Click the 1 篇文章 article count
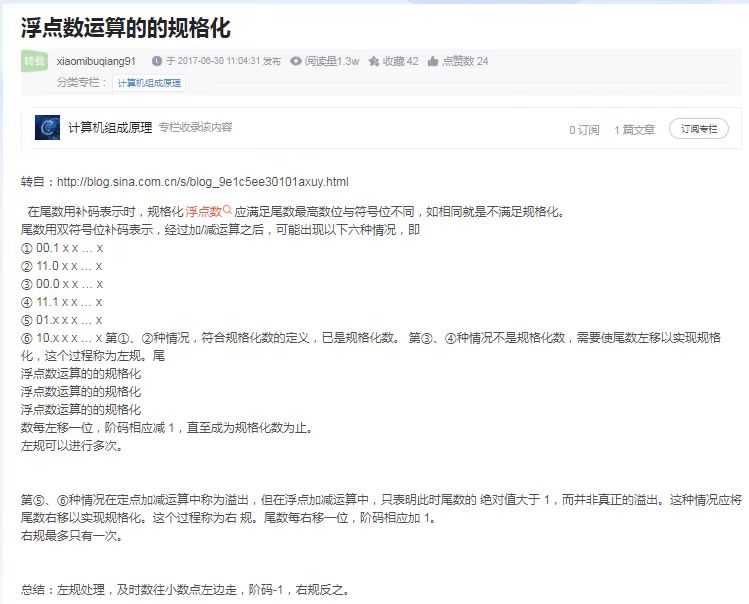Viewport: 749px width, 604px height. click(x=634, y=129)
